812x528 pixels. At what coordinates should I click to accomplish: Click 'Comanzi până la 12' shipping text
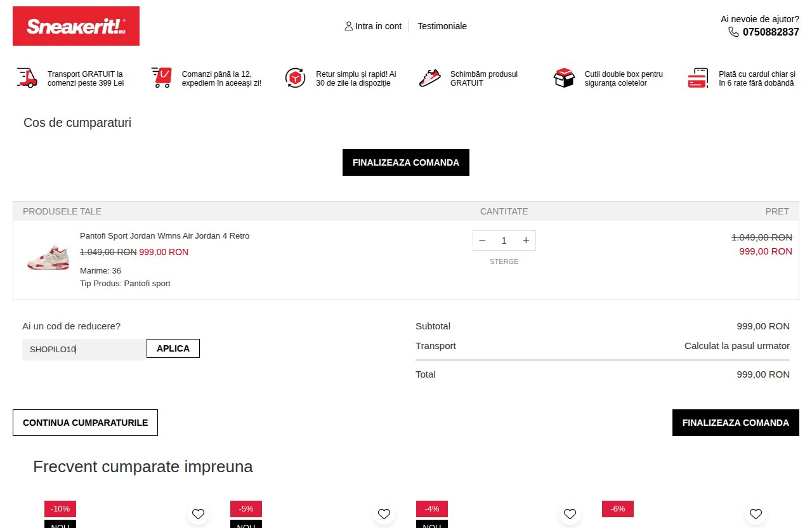pos(221,79)
